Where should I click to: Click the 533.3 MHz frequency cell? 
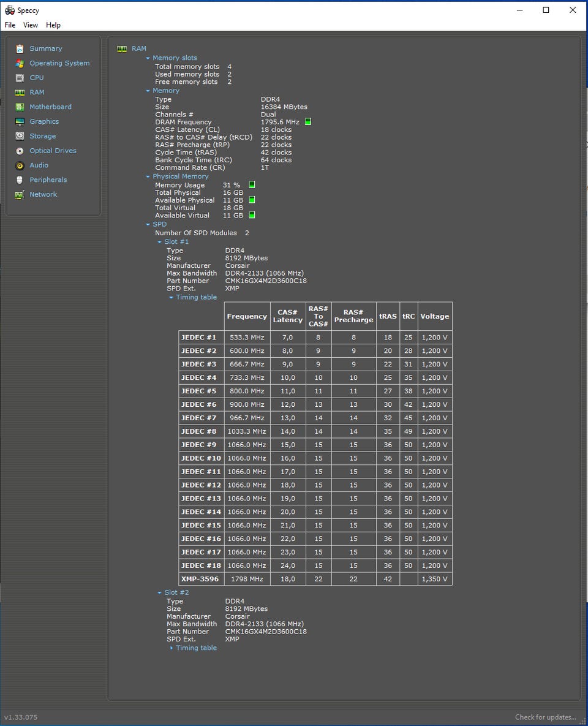(x=247, y=337)
